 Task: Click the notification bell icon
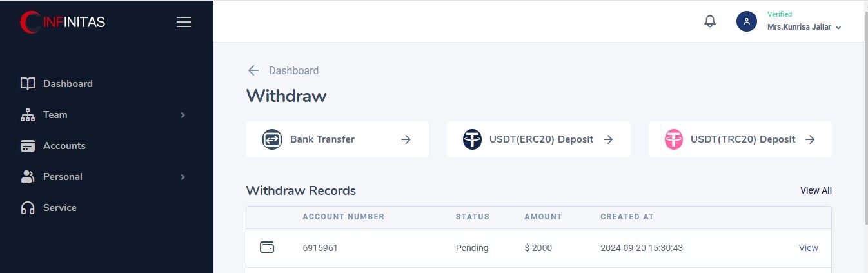pos(710,21)
